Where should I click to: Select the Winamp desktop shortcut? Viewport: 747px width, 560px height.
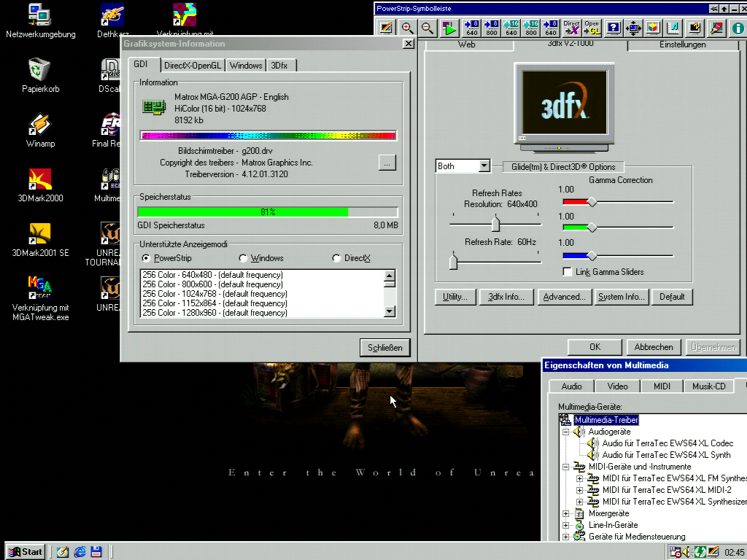[x=41, y=130]
